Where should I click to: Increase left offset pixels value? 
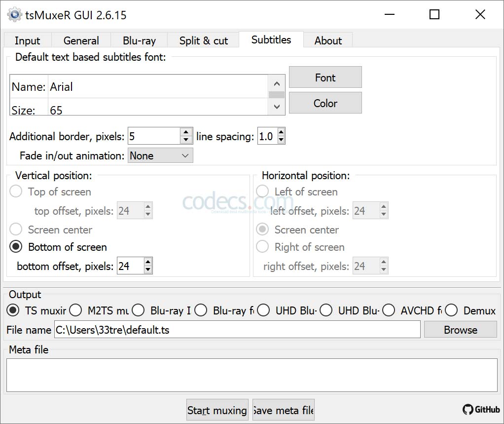pos(384,206)
